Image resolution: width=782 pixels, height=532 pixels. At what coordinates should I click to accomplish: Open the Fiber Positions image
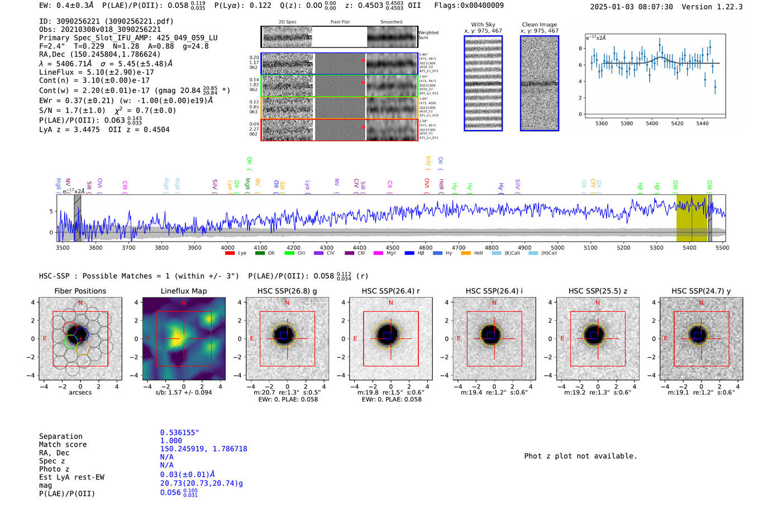80,339
